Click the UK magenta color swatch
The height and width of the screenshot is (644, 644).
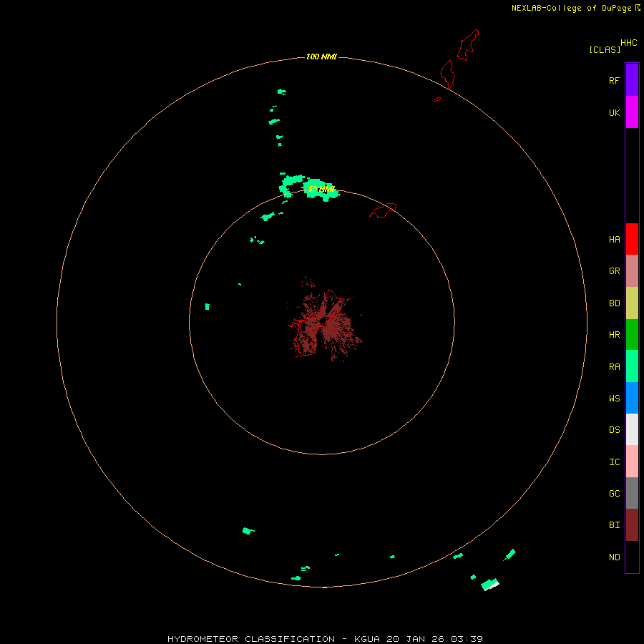tap(632, 112)
